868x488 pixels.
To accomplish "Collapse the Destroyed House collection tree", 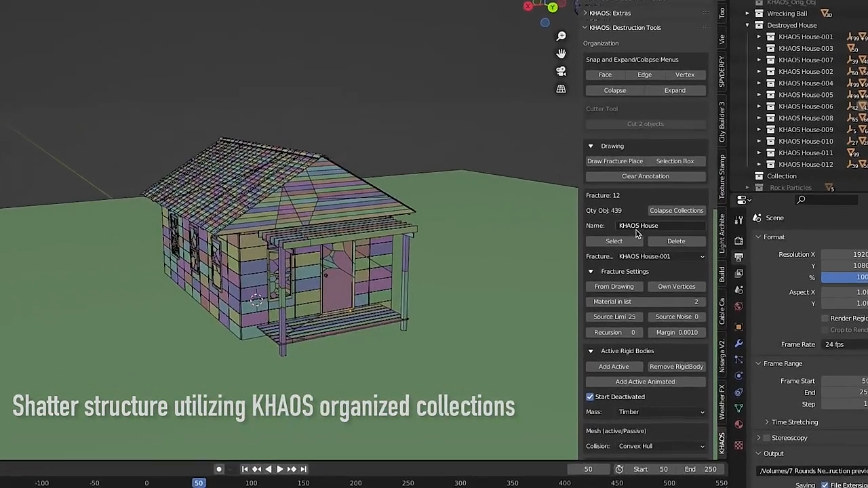I will [747, 25].
